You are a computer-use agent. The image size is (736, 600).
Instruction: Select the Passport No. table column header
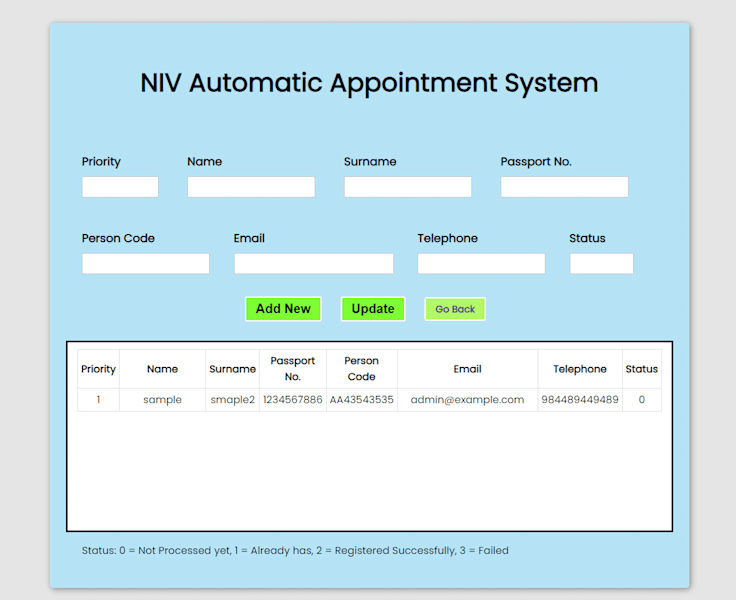[x=292, y=369]
